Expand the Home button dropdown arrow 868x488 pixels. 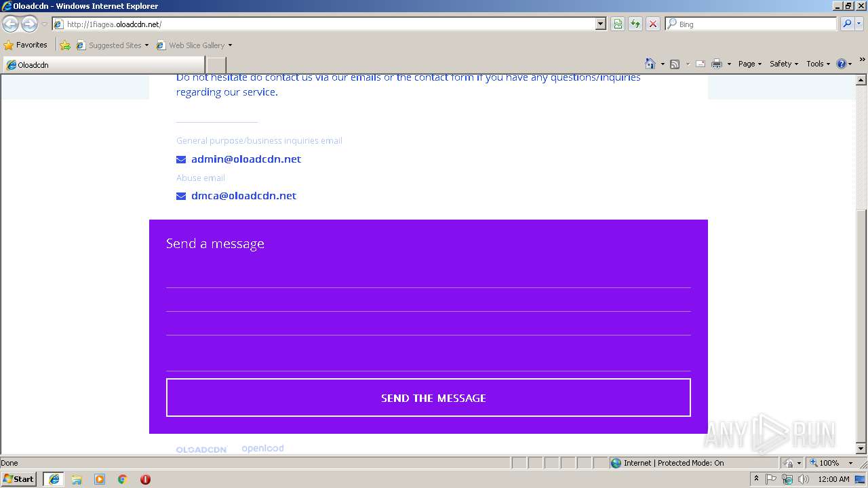tap(663, 64)
